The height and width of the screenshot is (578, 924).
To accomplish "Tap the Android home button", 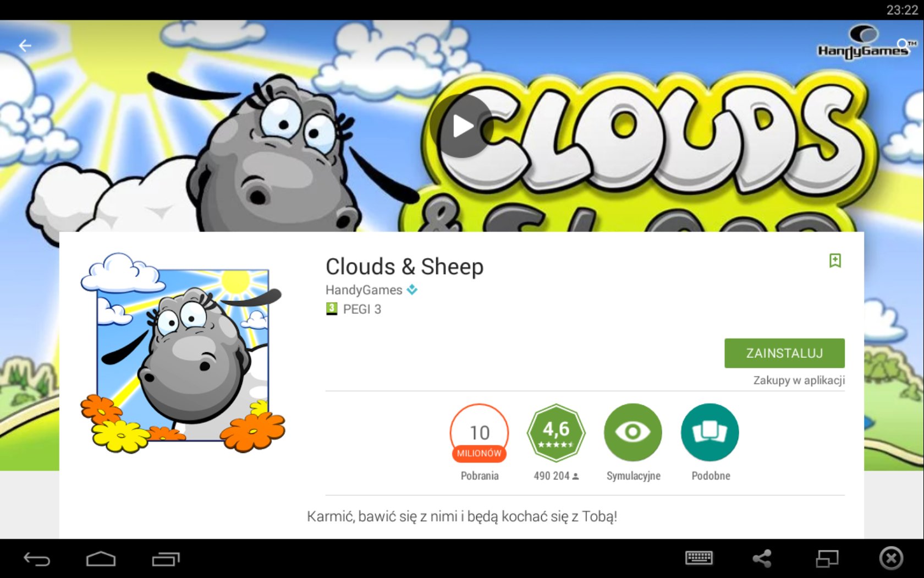I will [x=101, y=559].
